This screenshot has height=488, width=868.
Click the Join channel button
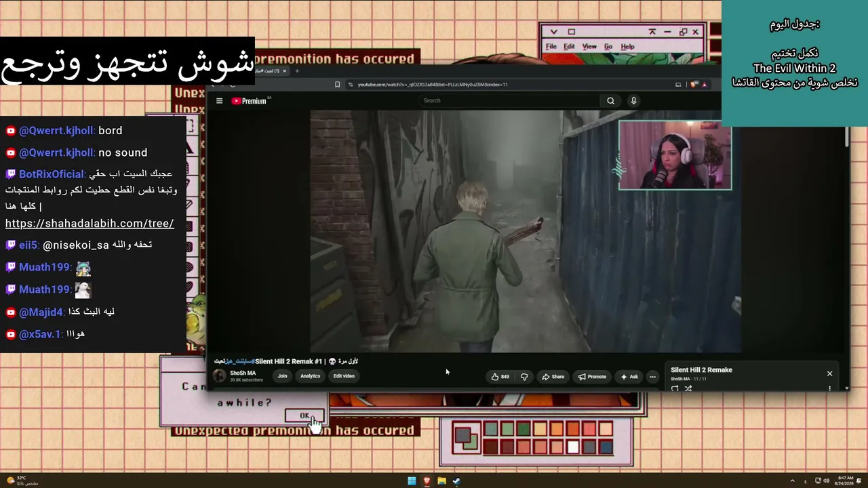pyautogui.click(x=282, y=376)
